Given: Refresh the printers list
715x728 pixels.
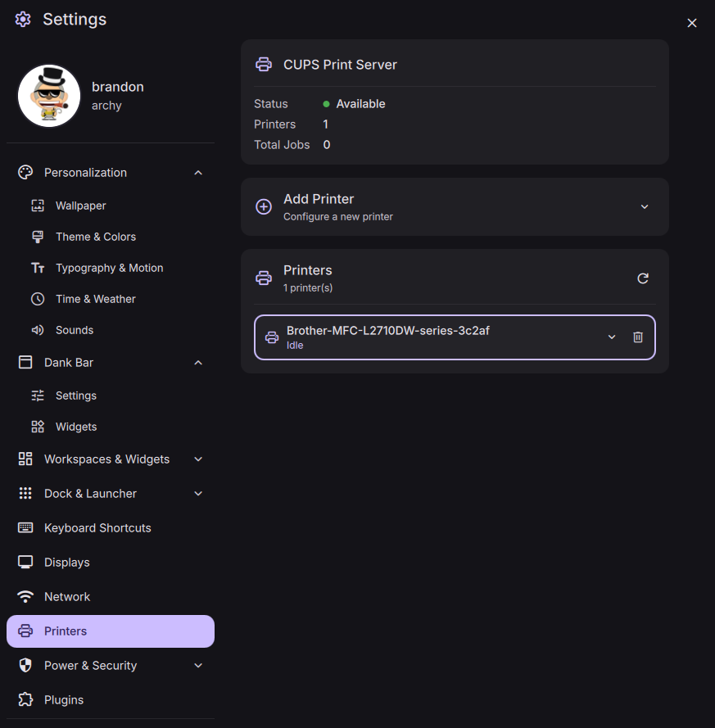Looking at the screenshot, I should [643, 278].
